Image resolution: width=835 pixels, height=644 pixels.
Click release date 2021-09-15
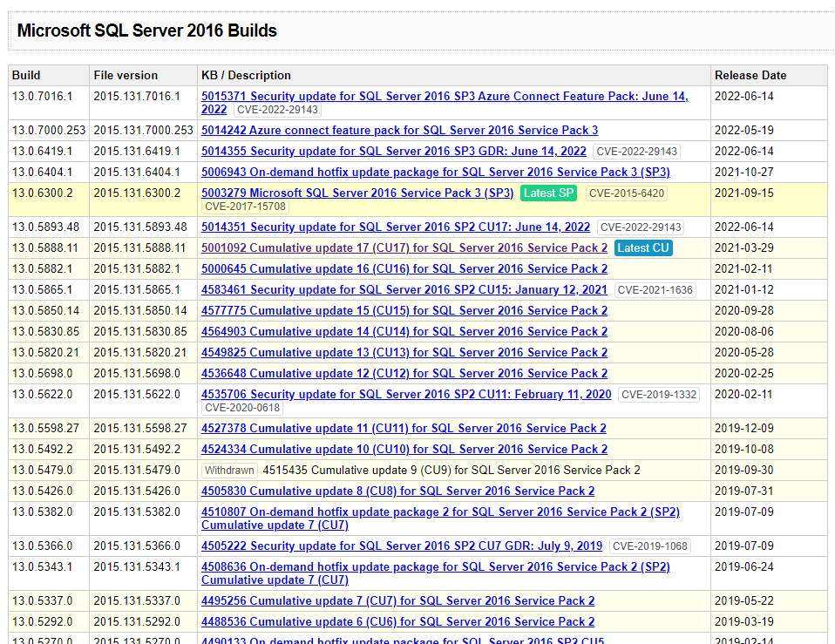pos(744,193)
